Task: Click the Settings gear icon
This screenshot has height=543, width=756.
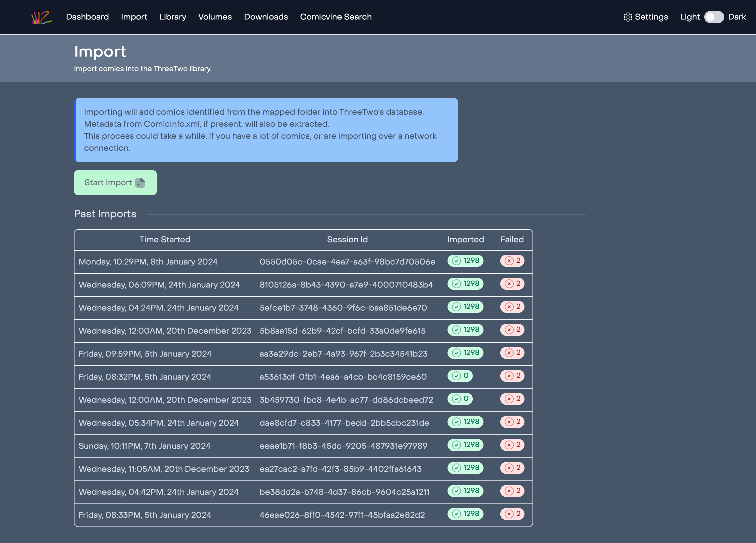Action: (628, 17)
